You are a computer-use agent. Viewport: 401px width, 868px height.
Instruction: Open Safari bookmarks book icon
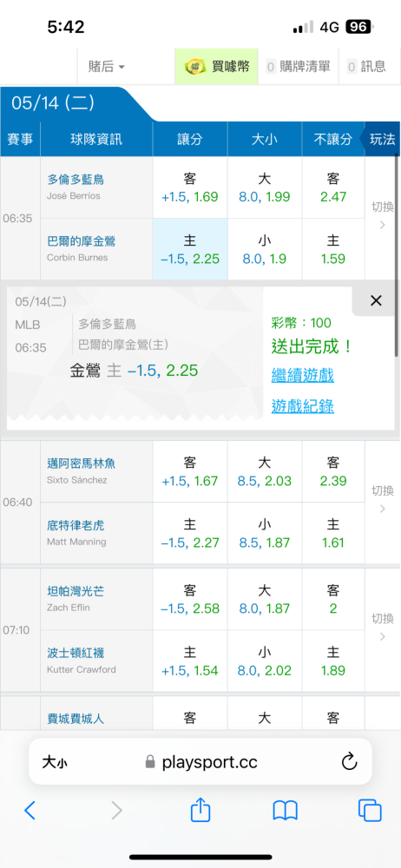286,811
